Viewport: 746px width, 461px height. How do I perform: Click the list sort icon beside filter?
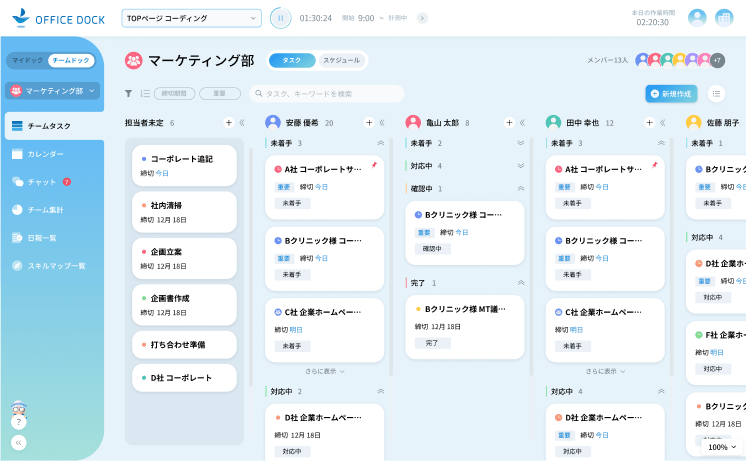(146, 94)
